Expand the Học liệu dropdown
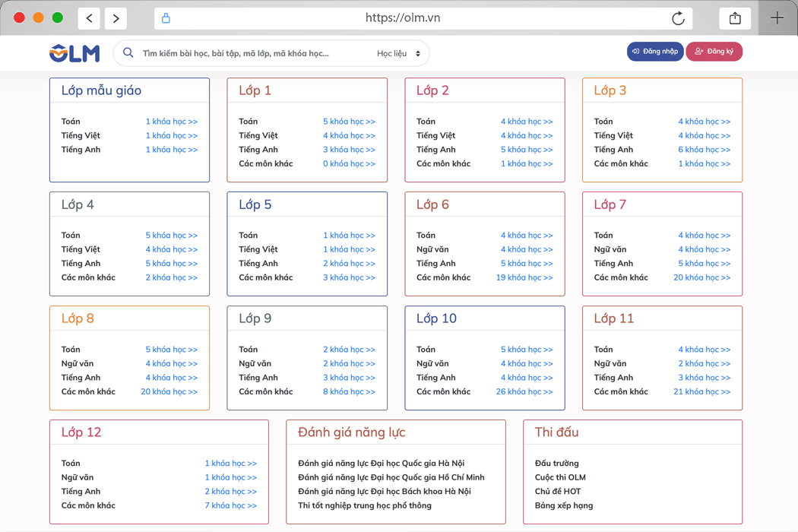The height and width of the screenshot is (532, 798). pos(399,53)
